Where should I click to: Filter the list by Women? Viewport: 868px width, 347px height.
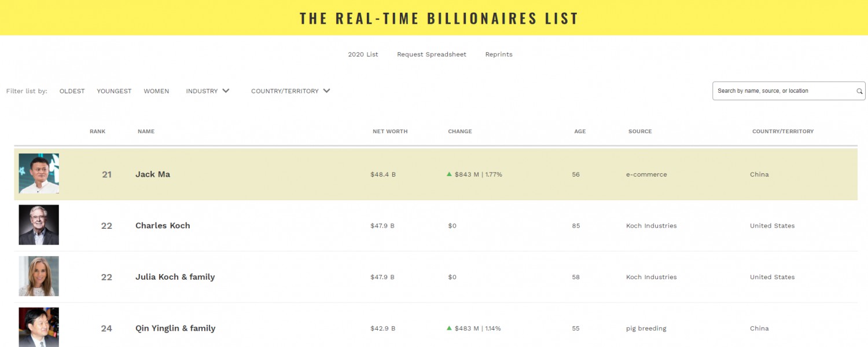156,91
